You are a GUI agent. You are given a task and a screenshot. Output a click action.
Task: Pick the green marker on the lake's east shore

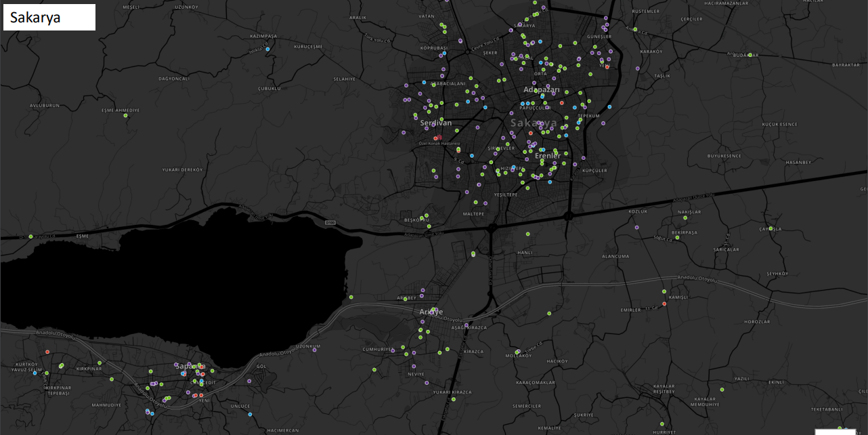pos(351,297)
